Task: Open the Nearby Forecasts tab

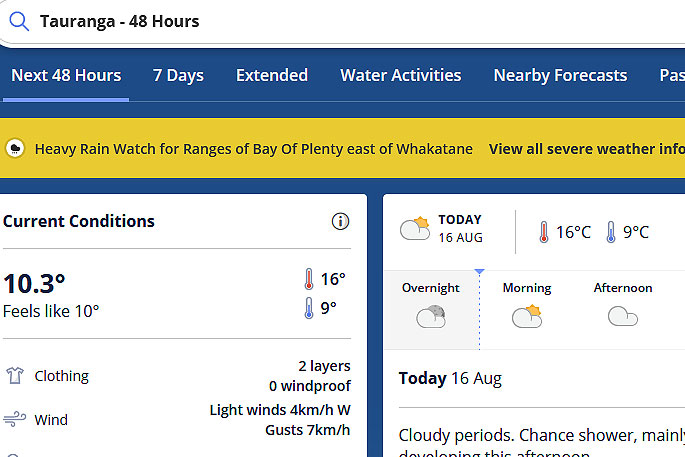Action: point(560,75)
